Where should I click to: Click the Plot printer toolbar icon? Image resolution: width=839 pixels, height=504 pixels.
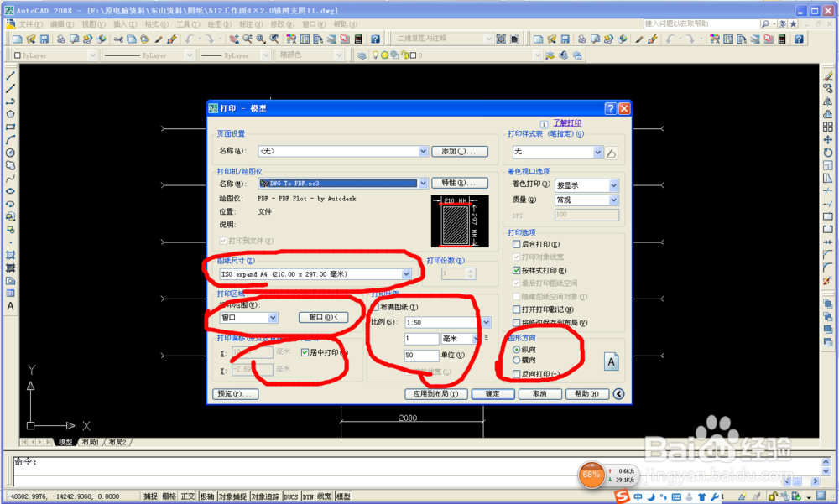(61, 39)
